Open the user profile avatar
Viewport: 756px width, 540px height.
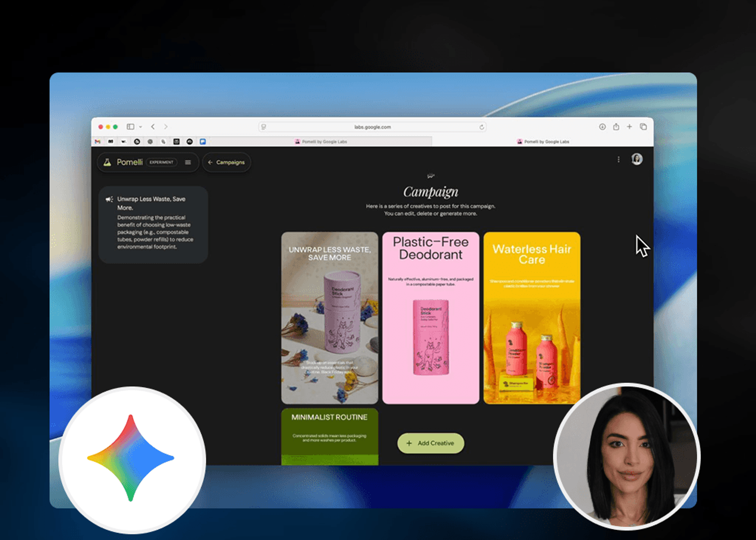pos(637,159)
